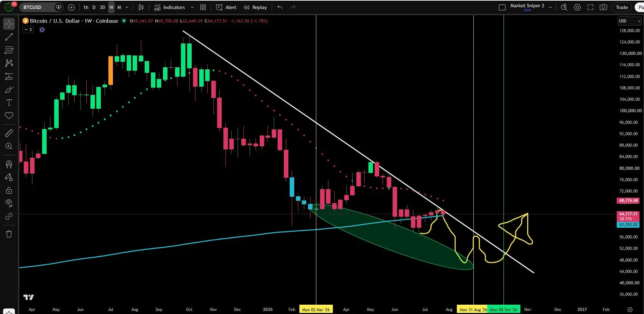Hide all drawings with eye icon

[9, 203]
